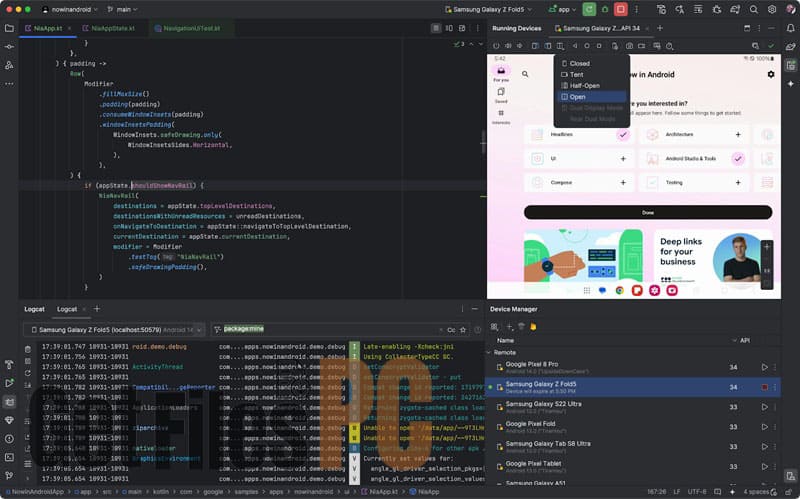Open the app run configuration dropdown
This screenshot has height=499, width=800.
(x=562, y=9)
